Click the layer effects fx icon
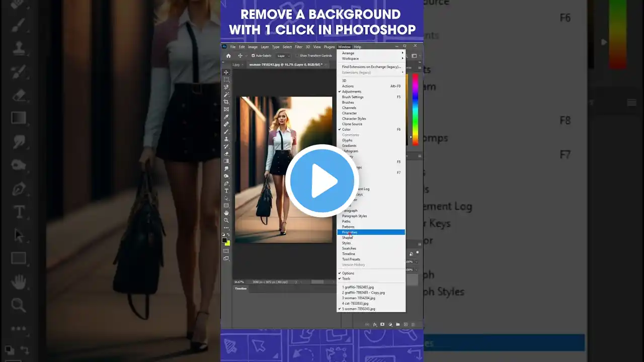 [375, 324]
